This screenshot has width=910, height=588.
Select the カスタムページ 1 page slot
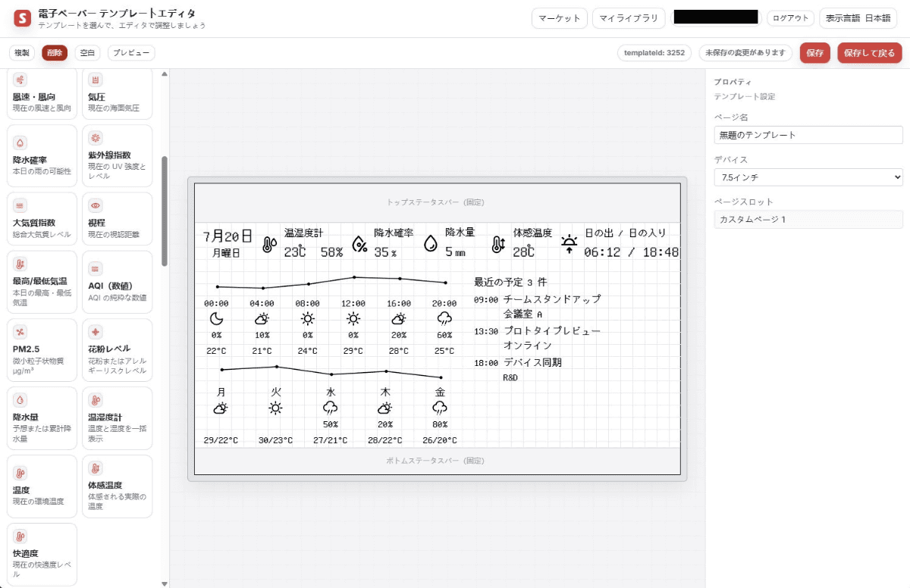point(808,219)
